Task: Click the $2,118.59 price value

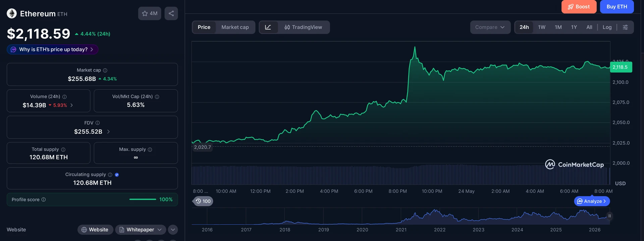Action: click(x=39, y=34)
